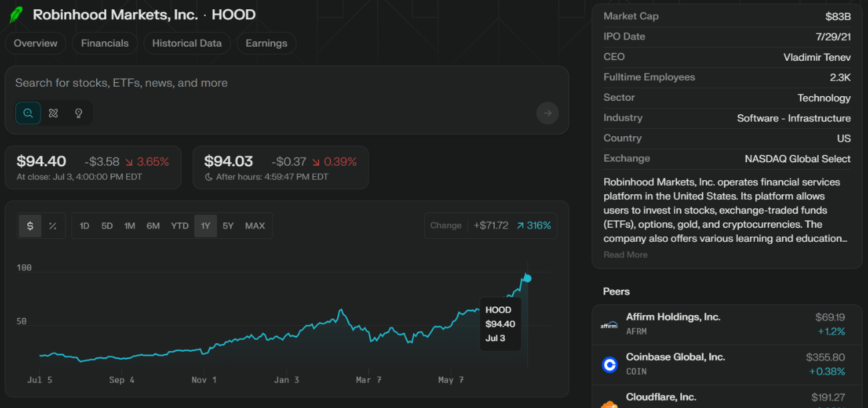This screenshot has height=408, width=868.
Task: Open Affirm Holdings, Inc. peer link
Action: click(x=673, y=317)
